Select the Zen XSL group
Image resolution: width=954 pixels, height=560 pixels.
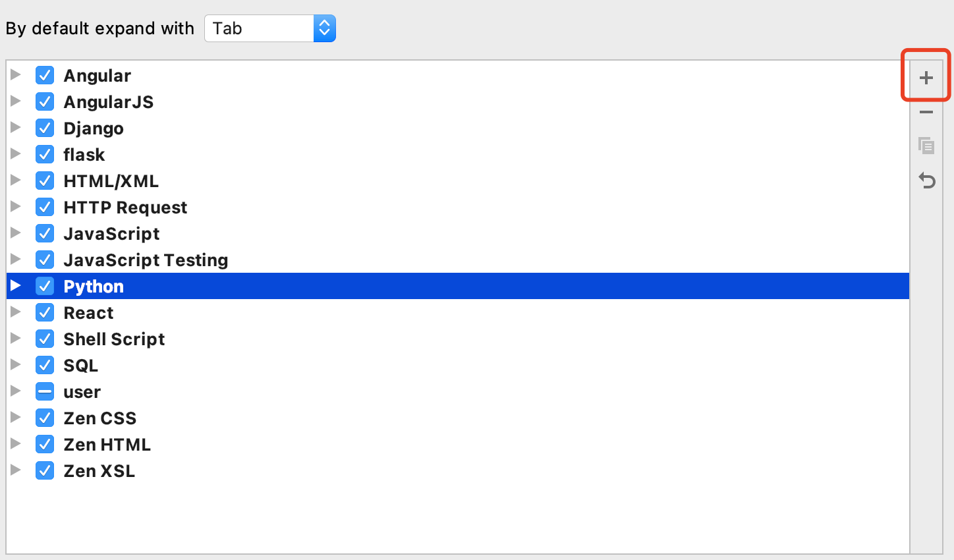458,470
